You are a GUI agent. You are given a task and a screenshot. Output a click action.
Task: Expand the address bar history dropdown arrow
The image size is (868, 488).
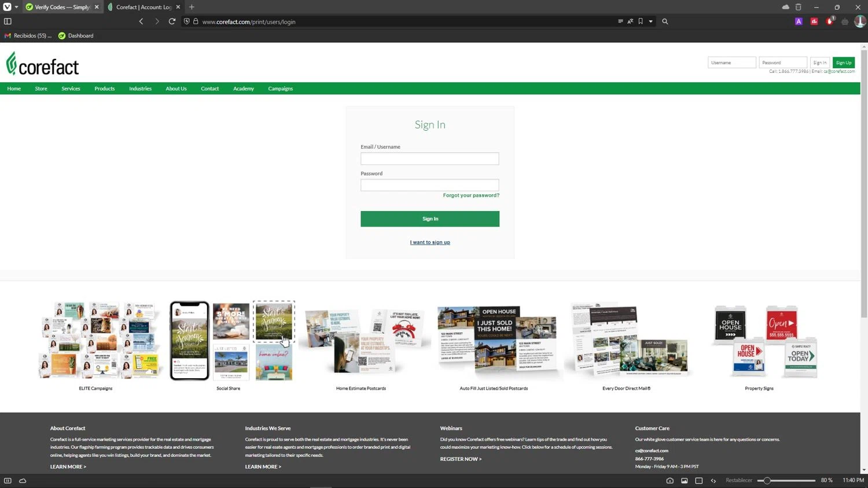[651, 21]
